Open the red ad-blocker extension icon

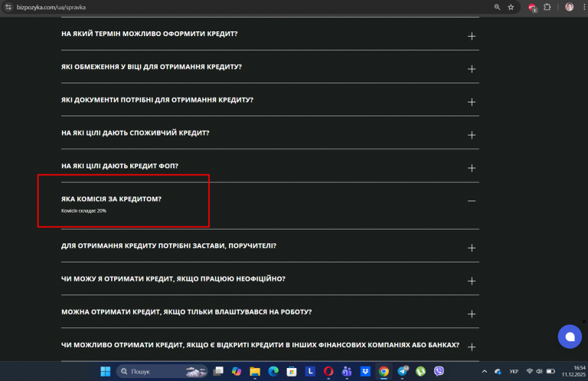pos(532,8)
